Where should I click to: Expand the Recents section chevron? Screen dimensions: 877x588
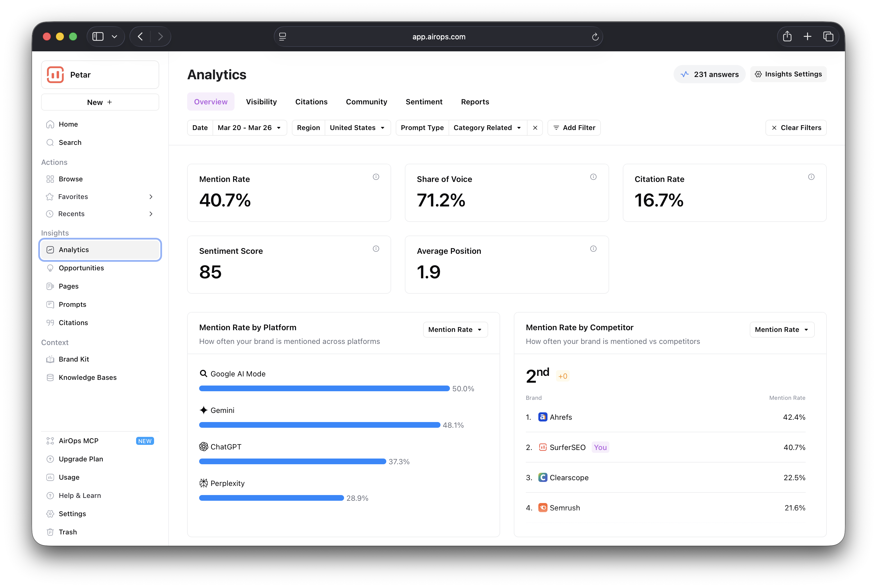tap(151, 214)
